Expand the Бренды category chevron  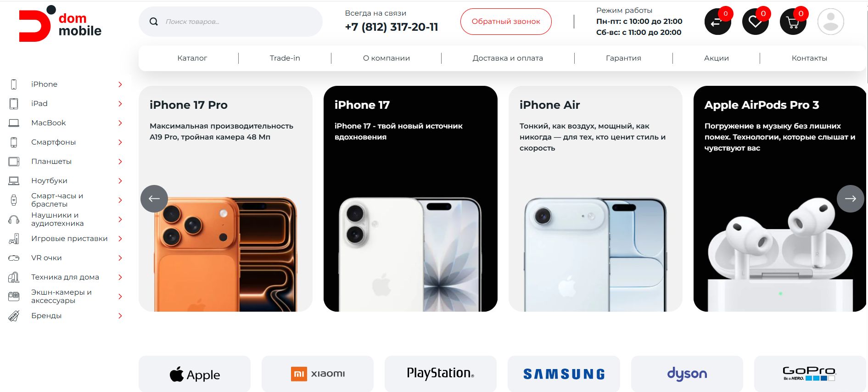pyautogui.click(x=120, y=316)
